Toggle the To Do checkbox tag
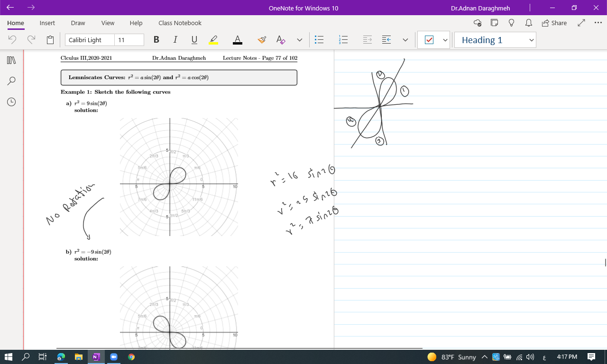This screenshot has height=364, width=607. [429, 40]
